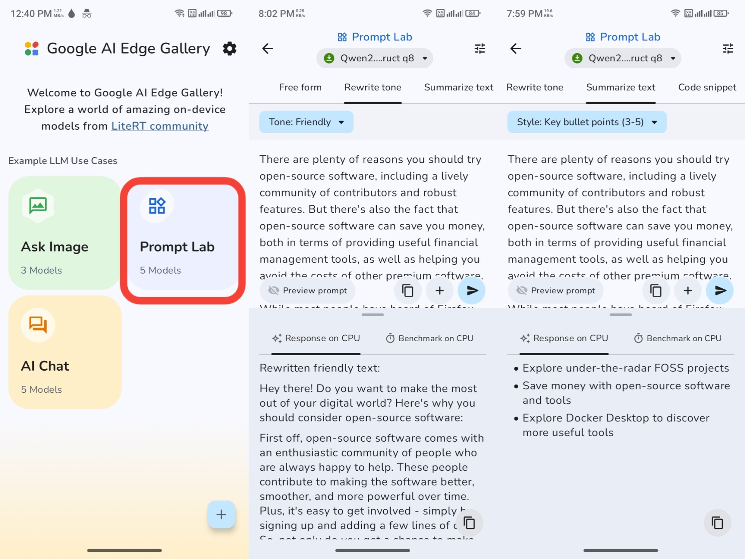
Task: Copy the prompt text in the Rewrite tone screen
Action: pyautogui.click(x=407, y=291)
